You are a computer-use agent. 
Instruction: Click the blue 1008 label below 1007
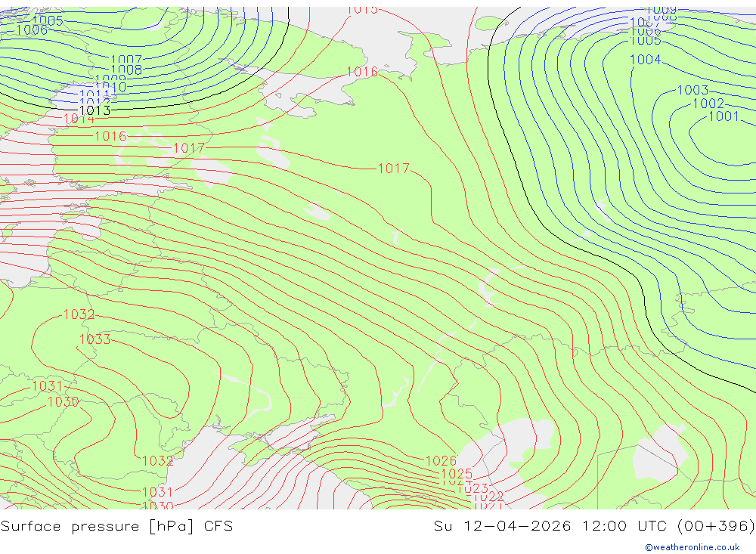[126, 70]
